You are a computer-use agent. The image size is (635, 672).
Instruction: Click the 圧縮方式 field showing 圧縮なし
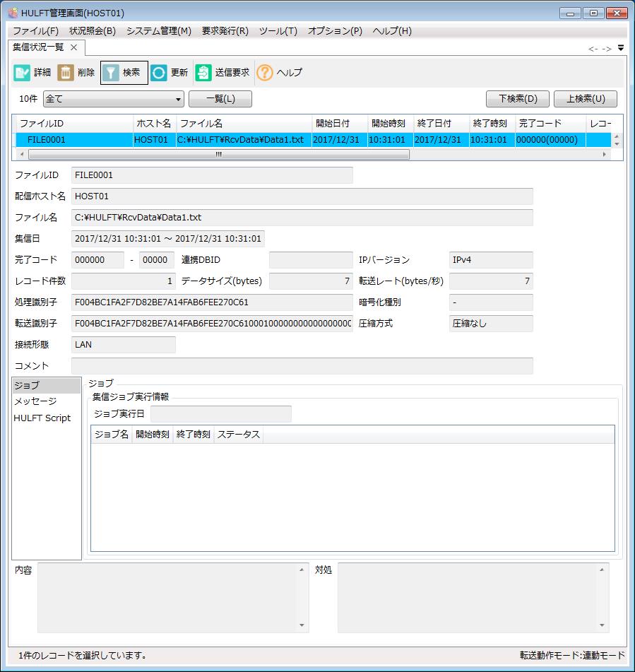[x=491, y=324]
